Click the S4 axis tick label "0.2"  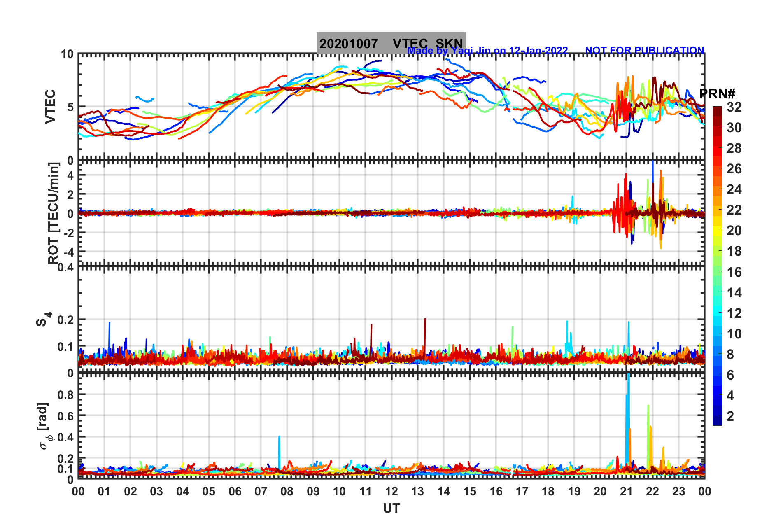click(x=66, y=320)
